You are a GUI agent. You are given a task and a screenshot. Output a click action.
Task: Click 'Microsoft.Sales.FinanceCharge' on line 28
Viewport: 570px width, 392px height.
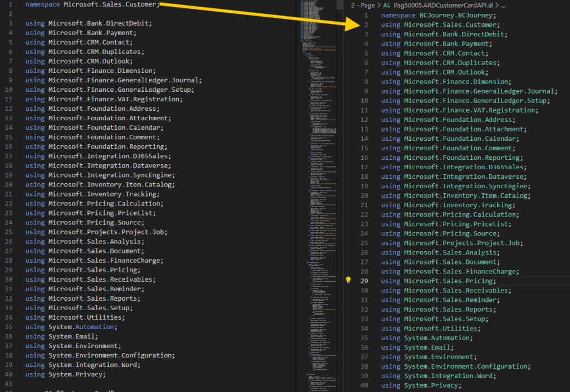[x=461, y=271]
